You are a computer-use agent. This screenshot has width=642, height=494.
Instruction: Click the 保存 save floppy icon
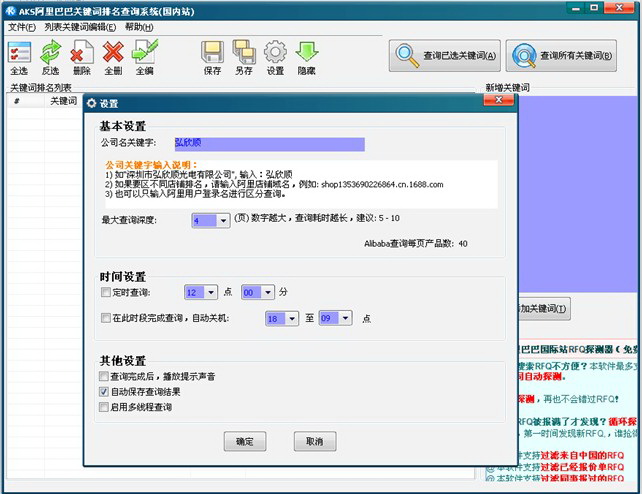[212, 52]
